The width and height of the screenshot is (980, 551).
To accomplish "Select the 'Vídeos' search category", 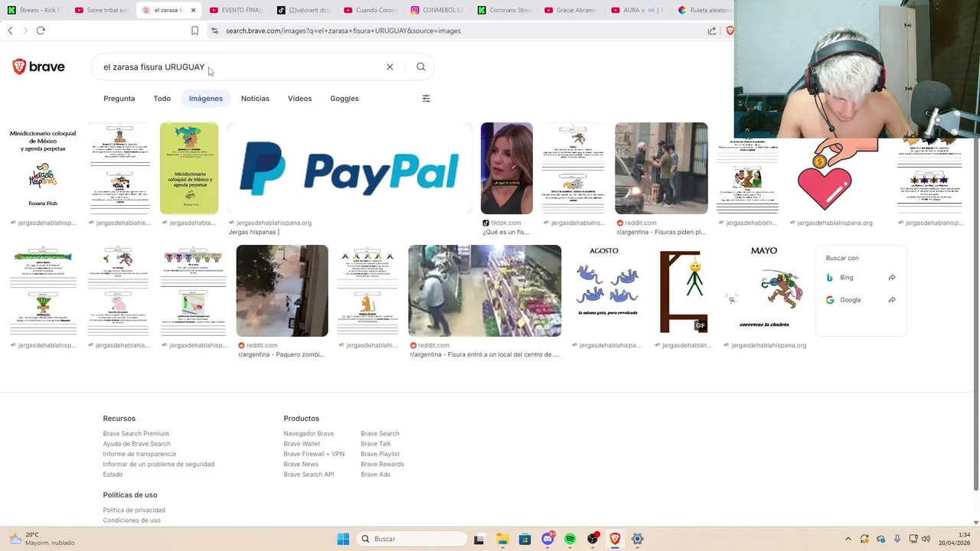I will click(x=299, y=99).
